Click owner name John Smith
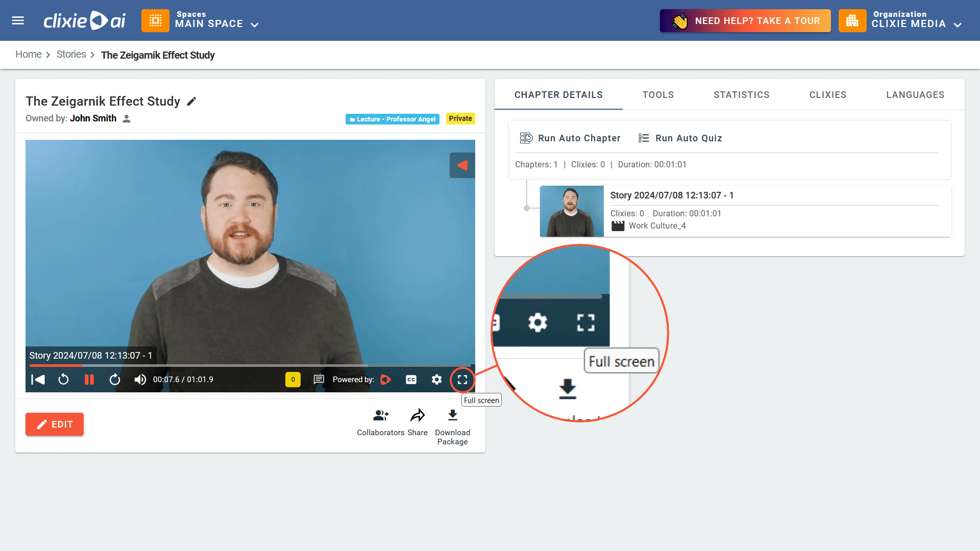The width and height of the screenshot is (980, 551). (x=93, y=118)
